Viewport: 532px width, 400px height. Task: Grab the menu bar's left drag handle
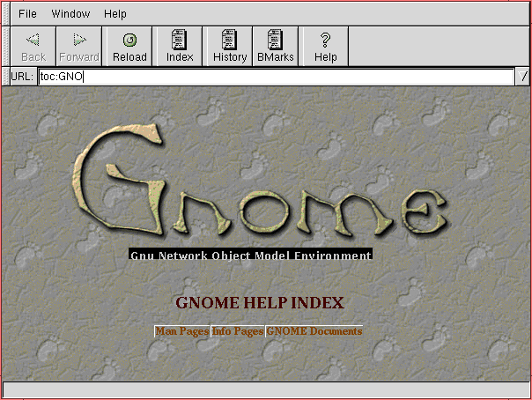[x=7, y=14]
